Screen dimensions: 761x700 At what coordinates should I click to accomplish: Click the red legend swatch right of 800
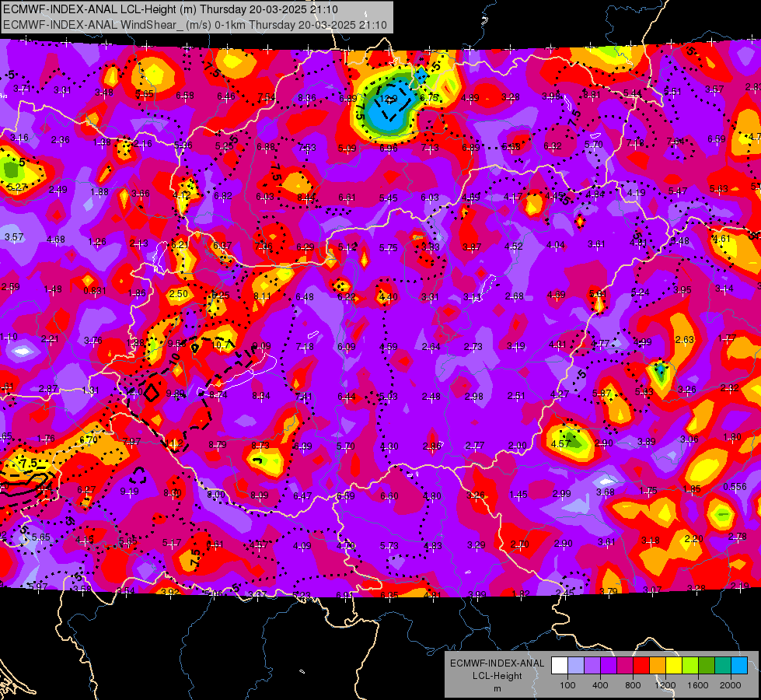pos(641,666)
